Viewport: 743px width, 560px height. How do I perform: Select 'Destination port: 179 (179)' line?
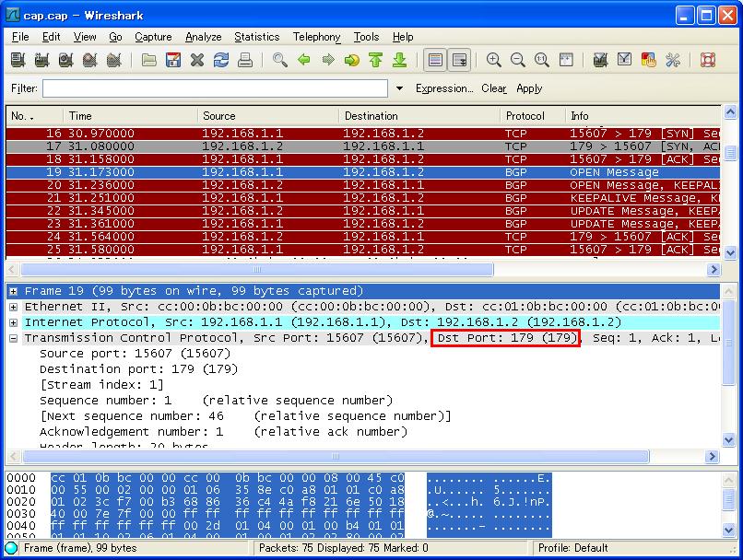(139, 369)
